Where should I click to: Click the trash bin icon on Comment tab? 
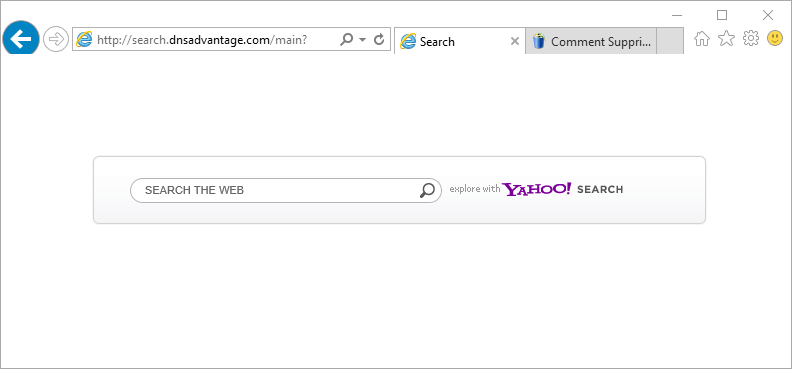539,41
